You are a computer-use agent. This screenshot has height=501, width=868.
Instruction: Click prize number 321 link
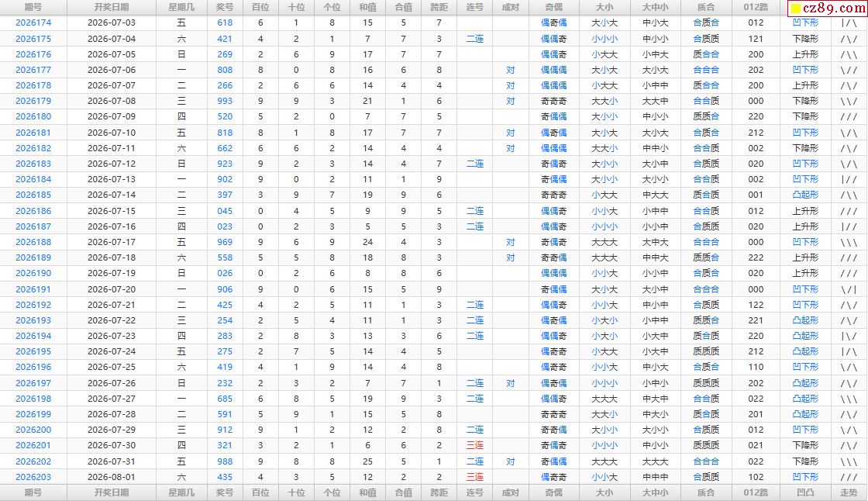(x=225, y=445)
